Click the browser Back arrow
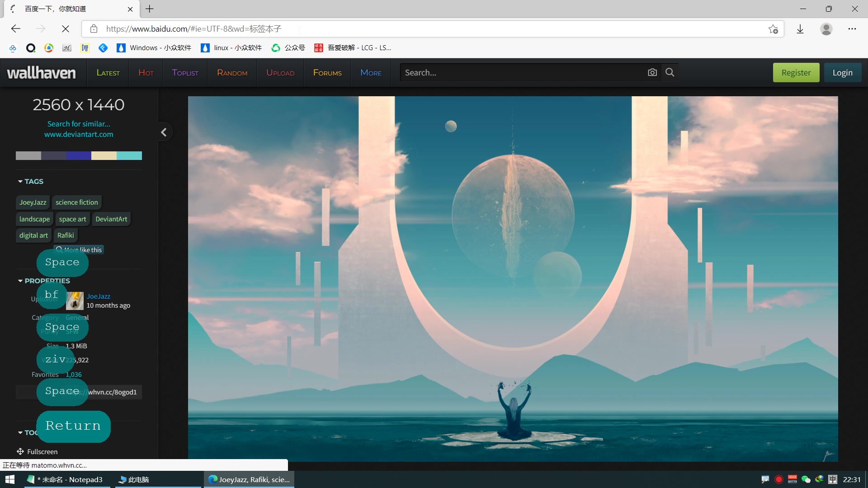This screenshot has height=488, width=868. [16, 29]
